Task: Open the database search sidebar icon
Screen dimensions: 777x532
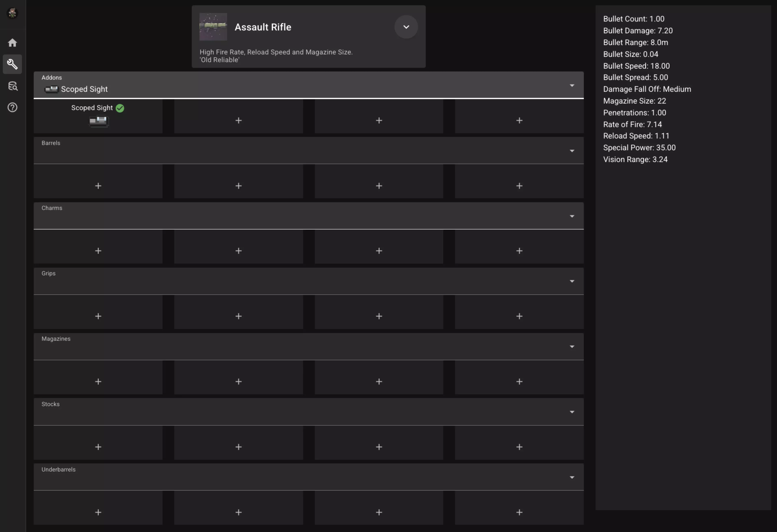Action: point(12,86)
